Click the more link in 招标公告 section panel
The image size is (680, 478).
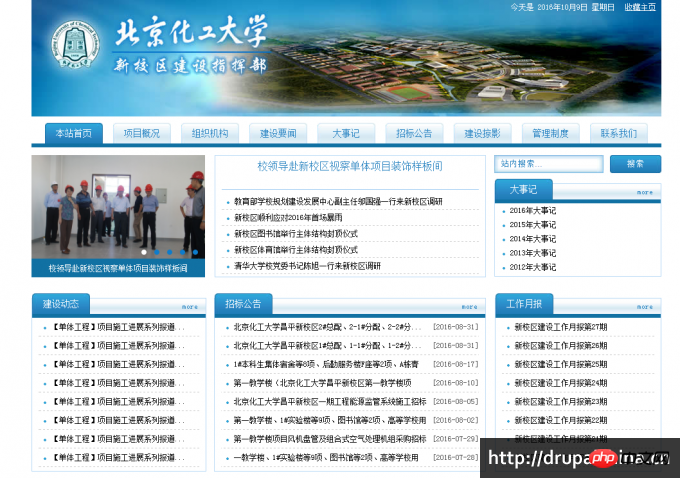coord(469,307)
